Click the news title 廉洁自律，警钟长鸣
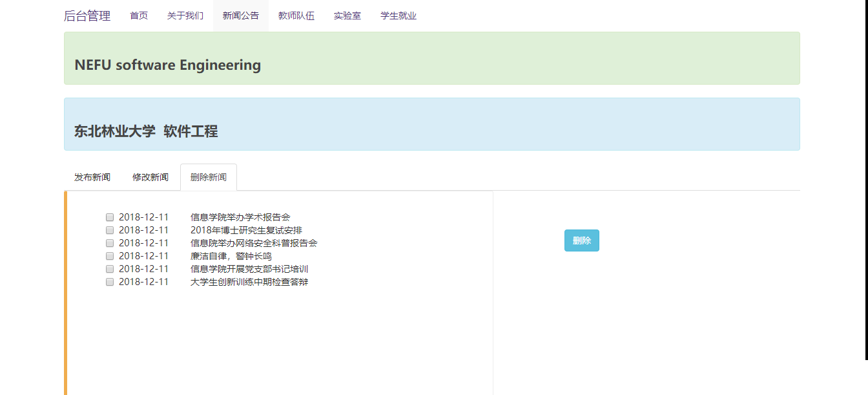868x395 pixels. 231,256
